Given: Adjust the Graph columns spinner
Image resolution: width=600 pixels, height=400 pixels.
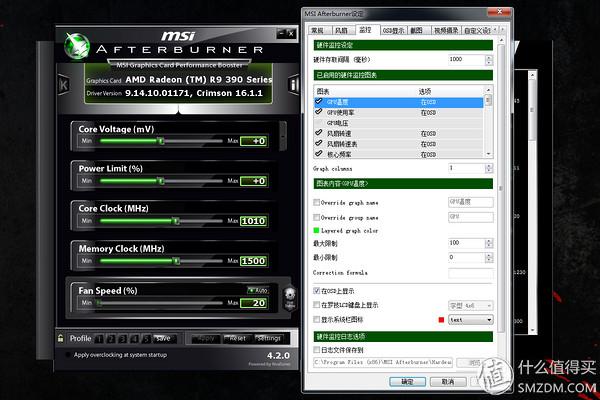Looking at the screenshot, I should [489, 168].
